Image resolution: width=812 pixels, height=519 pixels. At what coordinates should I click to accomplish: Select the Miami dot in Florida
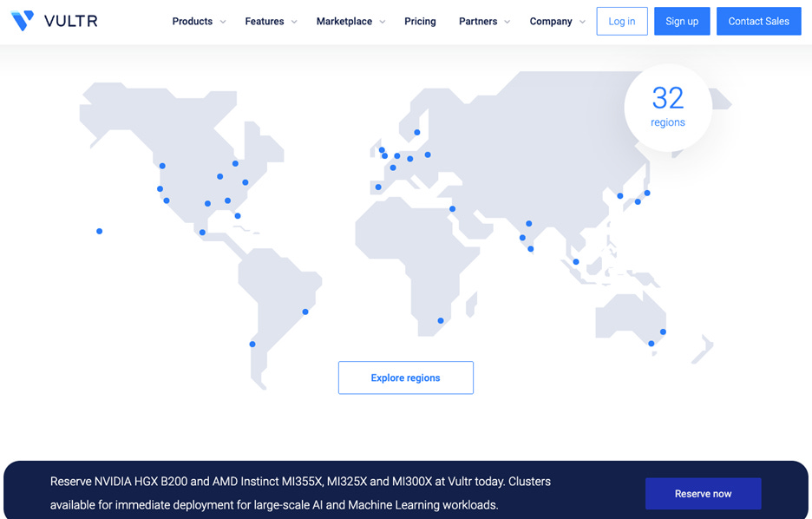pyautogui.click(x=238, y=215)
